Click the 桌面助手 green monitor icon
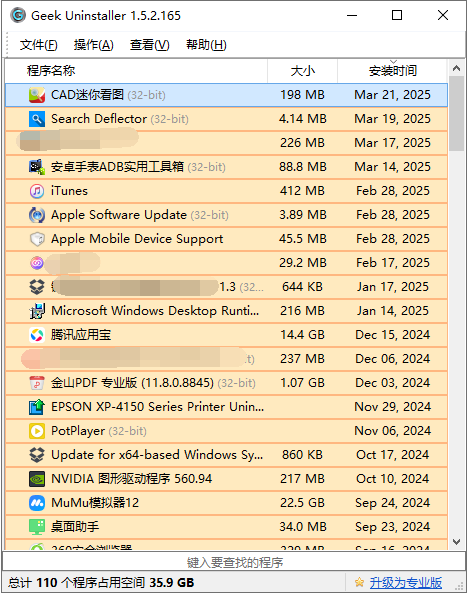Viewport: 469px width, 595px height. tap(37, 527)
